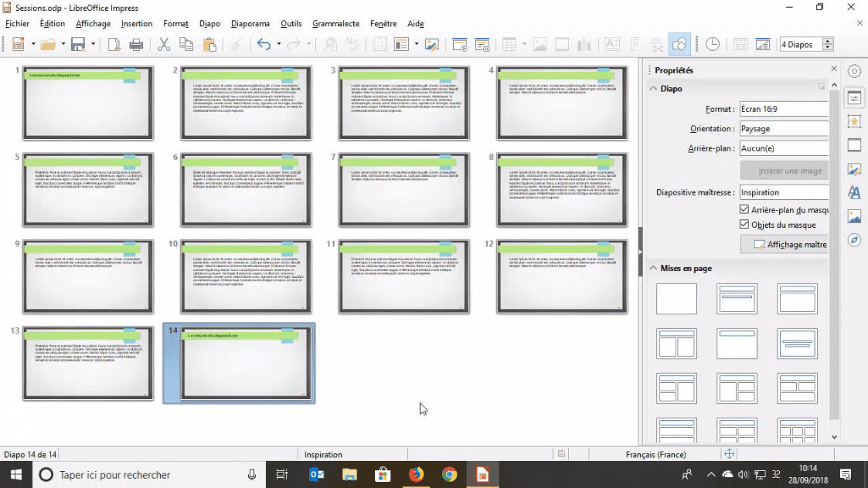
Task: Open the Gallery panel from the sidebar
Action: click(854, 216)
